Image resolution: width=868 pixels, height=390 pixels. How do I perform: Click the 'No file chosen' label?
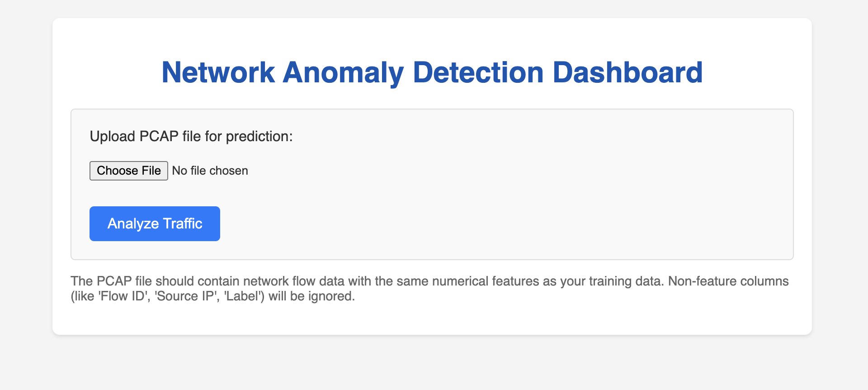[210, 171]
